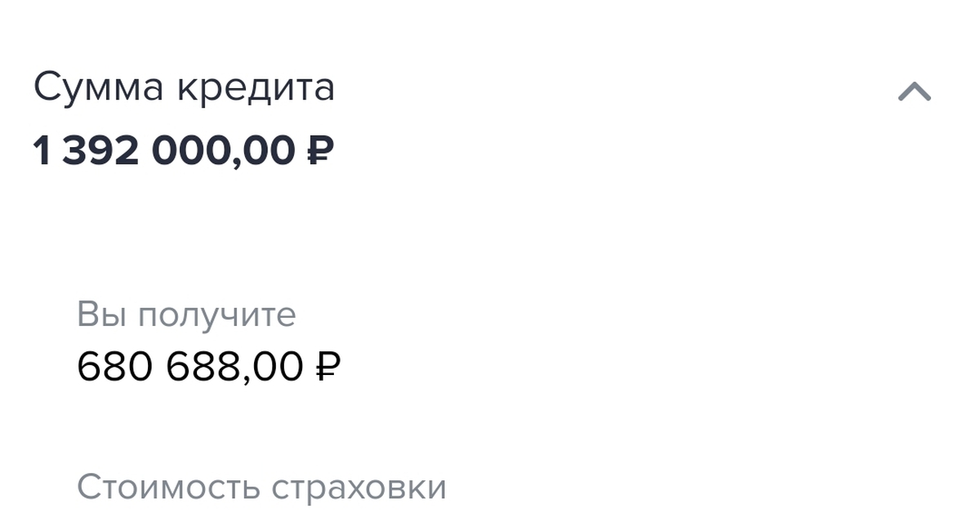Click the digits 680 in the payout amount
This screenshot has height=513, width=980.
click(x=114, y=367)
